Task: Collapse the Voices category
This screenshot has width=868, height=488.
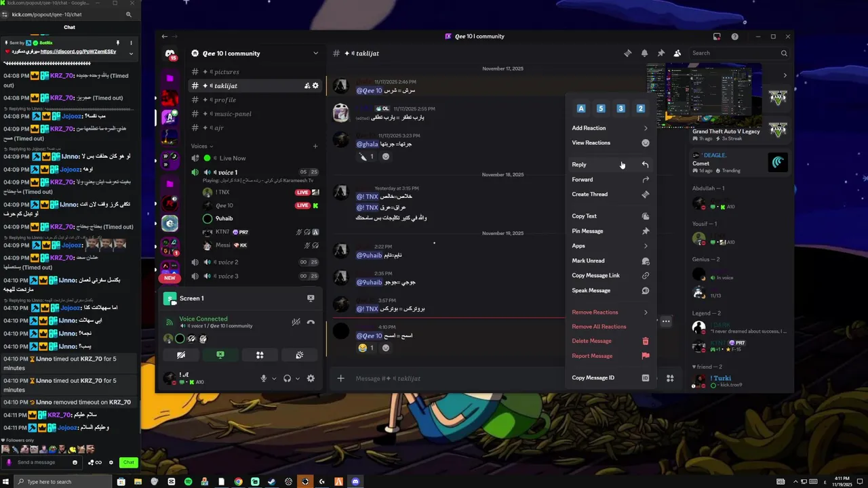Action: pyautogui.click(x=201, y=146)
